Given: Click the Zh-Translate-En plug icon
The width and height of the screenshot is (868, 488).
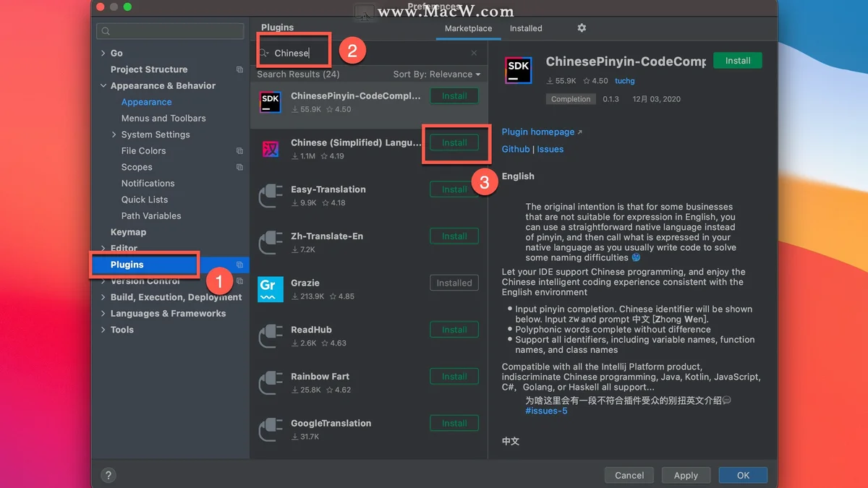Looking at the screenshot, I should (x=271, y=243).
